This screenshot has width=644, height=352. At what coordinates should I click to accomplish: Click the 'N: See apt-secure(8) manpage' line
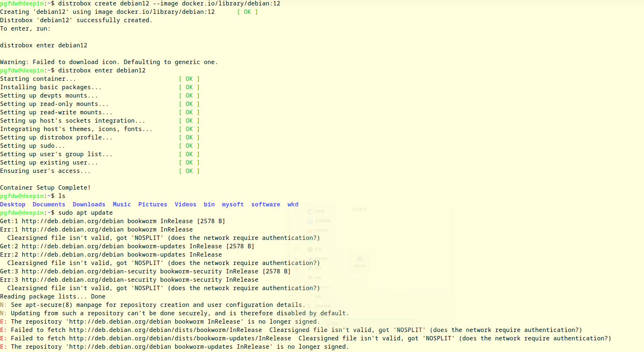153,305
